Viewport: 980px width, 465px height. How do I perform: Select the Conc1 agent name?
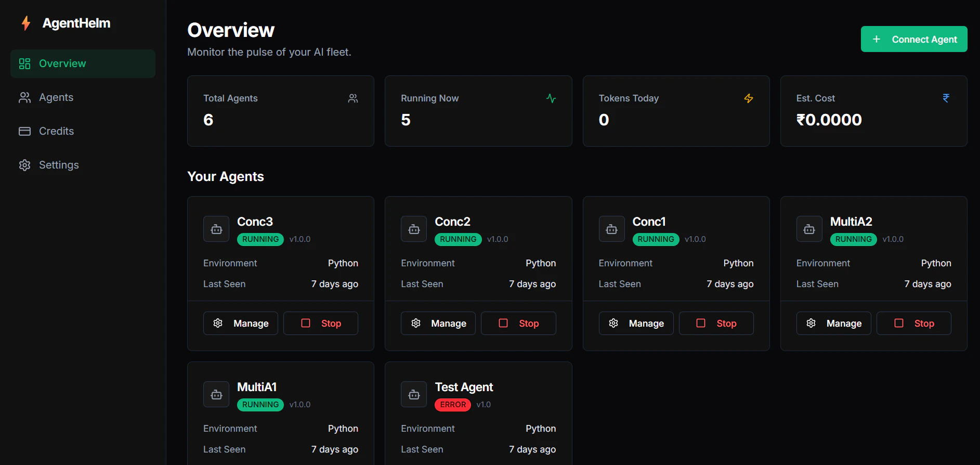point(649,222)
